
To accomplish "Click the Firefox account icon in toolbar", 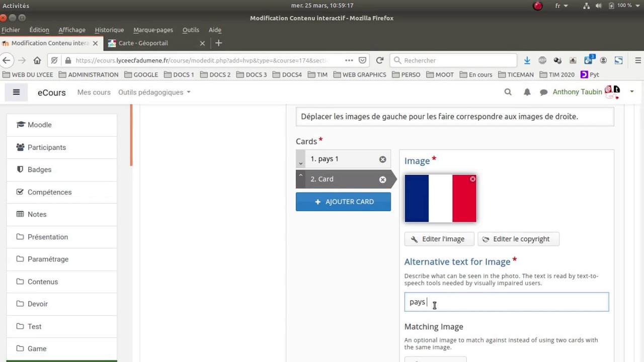I will pyautogui.click(x=603, y=60).
